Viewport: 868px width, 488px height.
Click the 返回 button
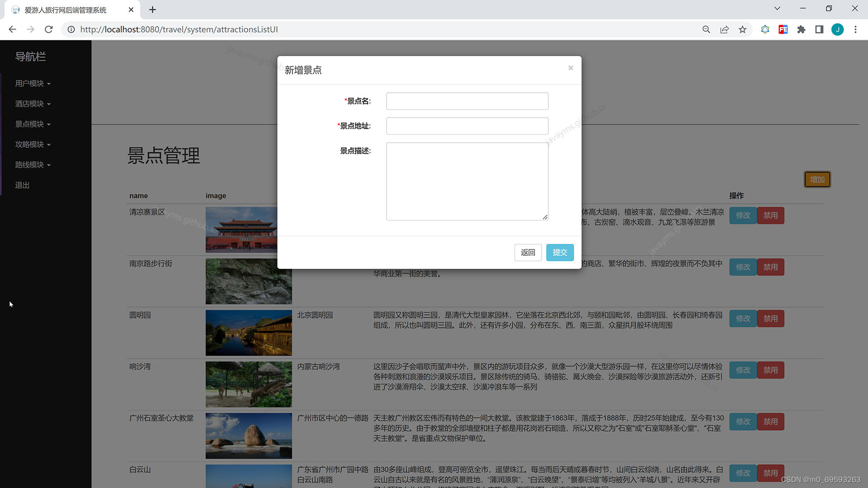click(528, 253)
